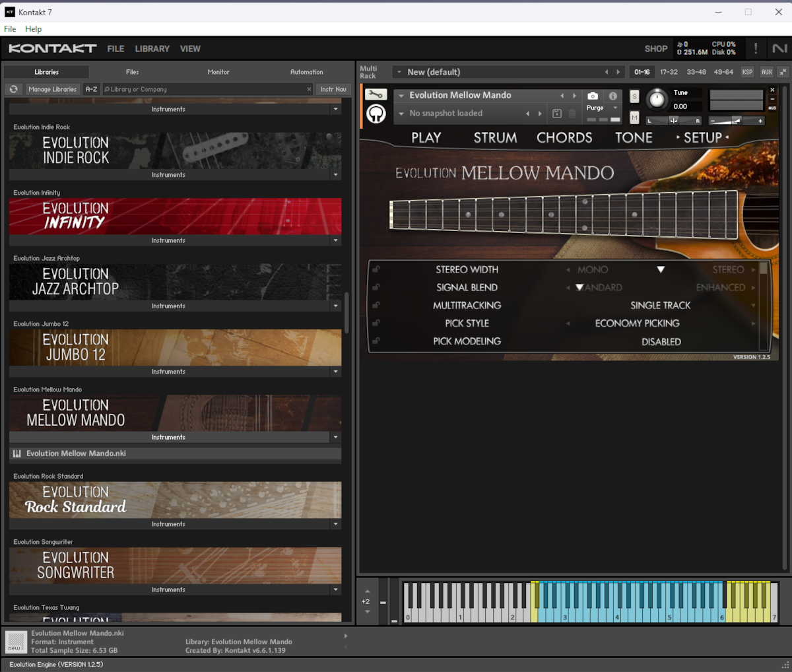Minimize rack view with the shrink arrows icon
This screenshot has height=672, width=792.
[x=783, y=72]
